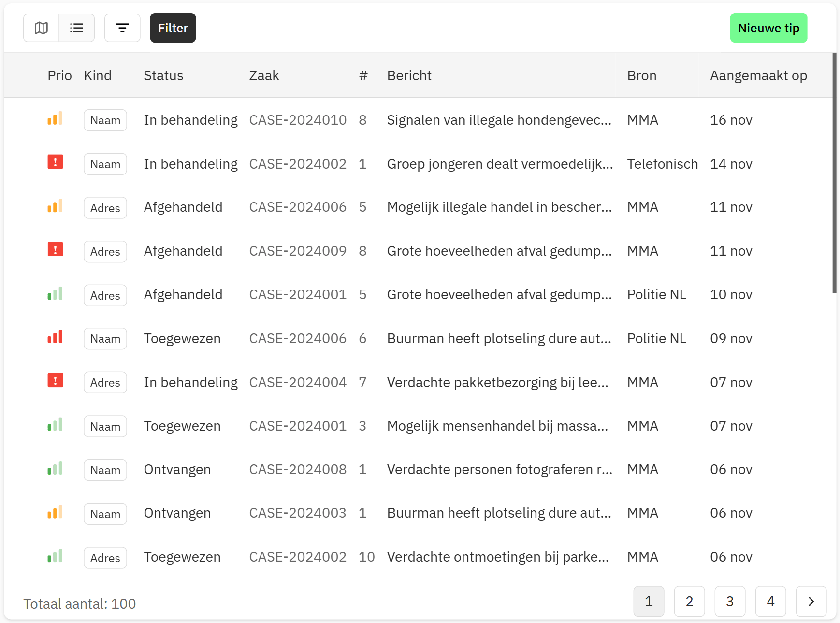Sort by Aangemaakt op column header
The image size is (840, 623).
tap(758, 75)
